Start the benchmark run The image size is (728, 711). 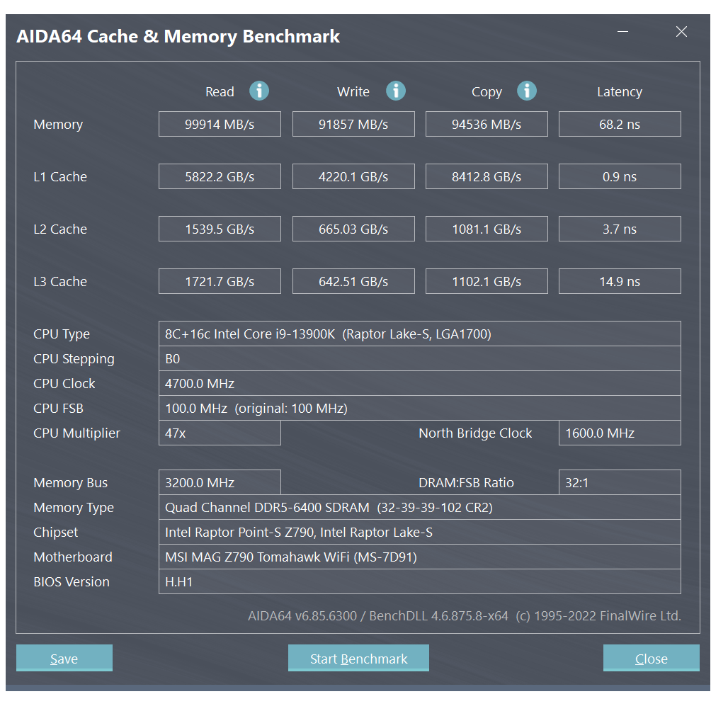pyautogui.click(x=358, y=658)
